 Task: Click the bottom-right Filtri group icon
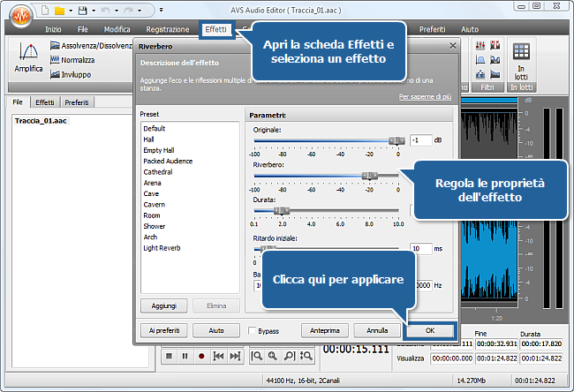tap(495, 74)
